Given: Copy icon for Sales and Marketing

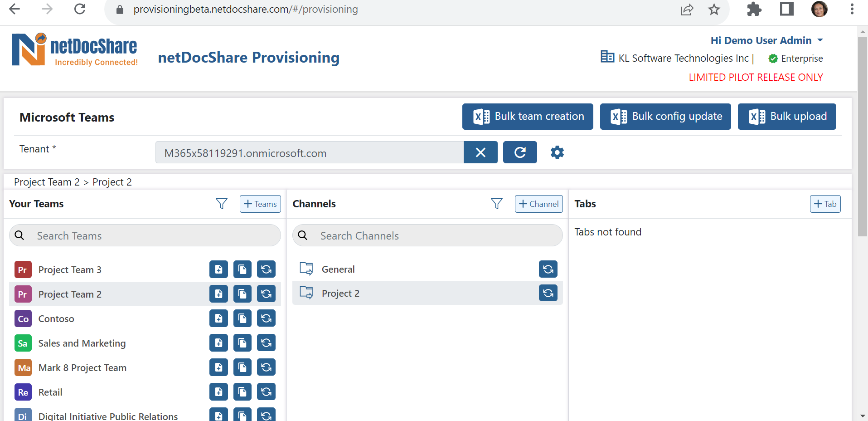Looking at the screenshot, I should click(x=242, y=343).
